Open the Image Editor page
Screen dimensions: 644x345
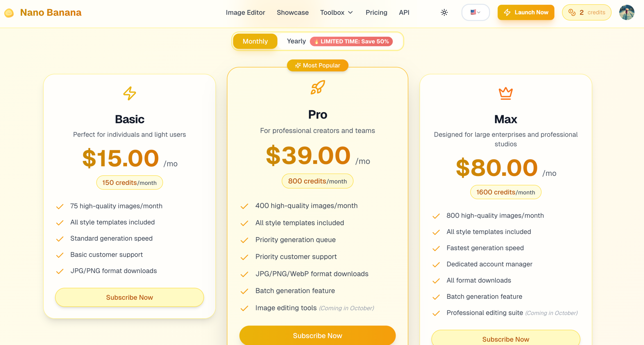click(245, 13)
